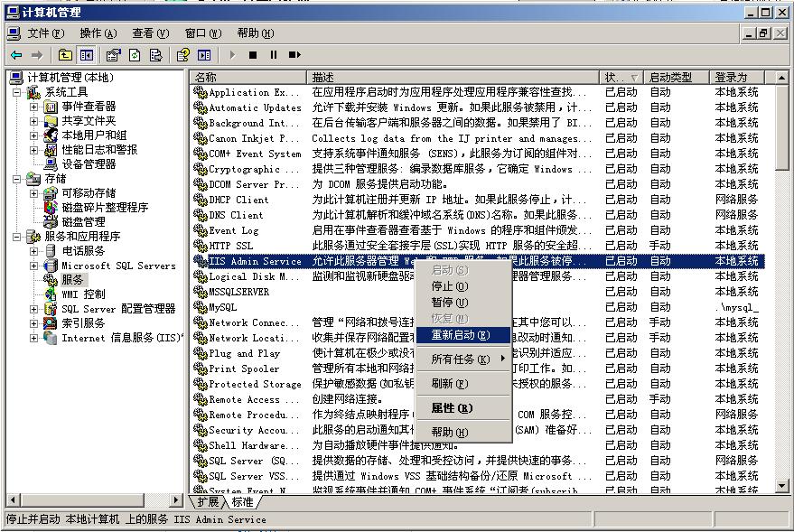794x532 pixels.
Task: Toggle the show/hide console tree icon
Action: coord(87,55)
